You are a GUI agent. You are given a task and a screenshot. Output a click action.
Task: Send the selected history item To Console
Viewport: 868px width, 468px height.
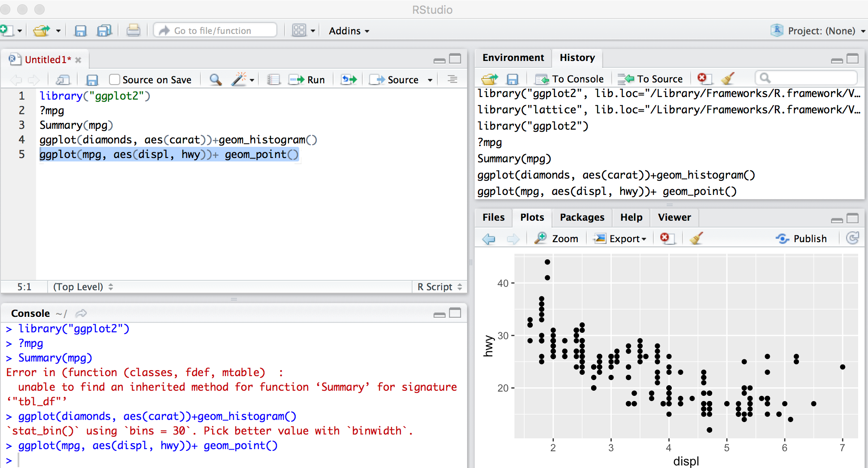click(569, 79)
